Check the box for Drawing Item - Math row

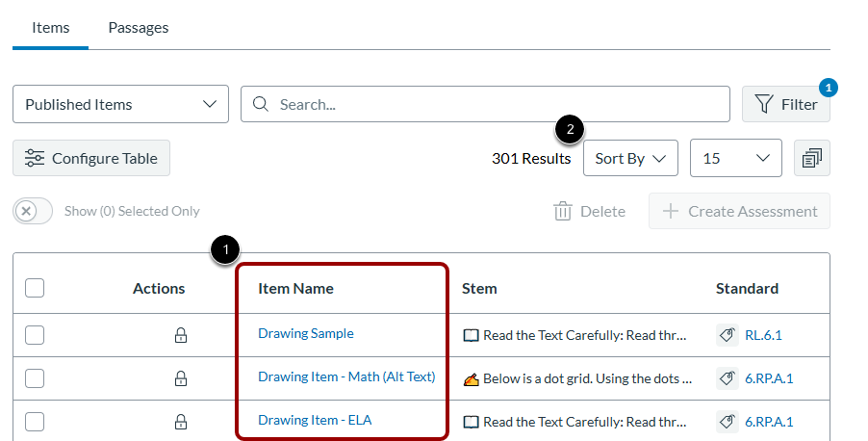[35, 378]
